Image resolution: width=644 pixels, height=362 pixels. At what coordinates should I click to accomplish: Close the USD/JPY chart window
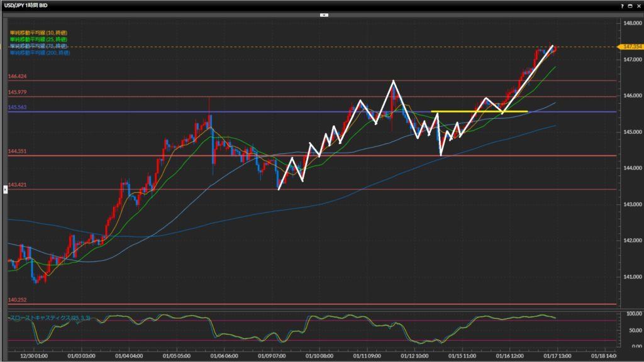638,5
